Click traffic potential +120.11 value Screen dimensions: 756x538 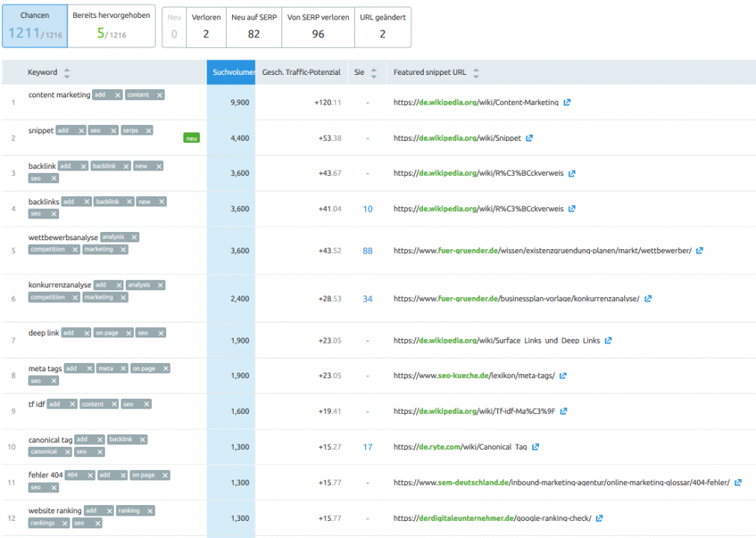coord(328,103)
